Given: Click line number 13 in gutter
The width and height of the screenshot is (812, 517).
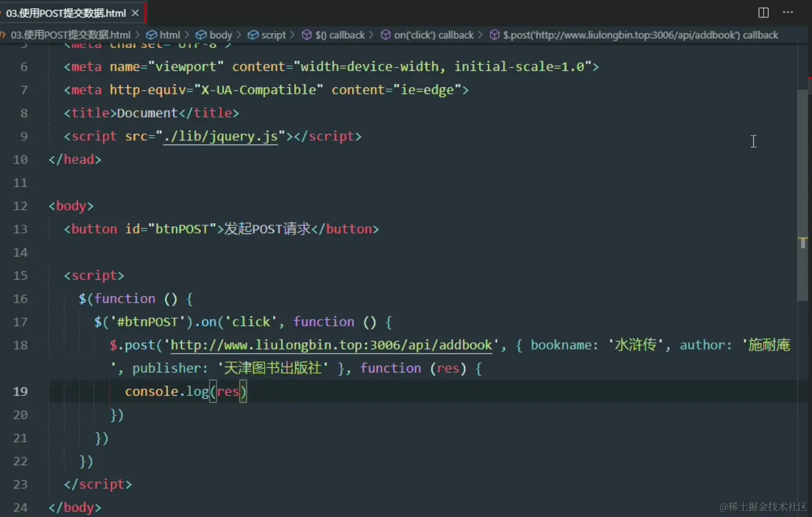Looking at the screenshot, I should coord(20,229).
